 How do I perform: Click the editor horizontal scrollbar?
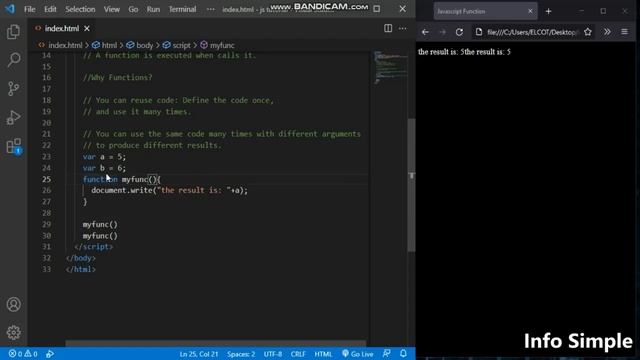click(x=216, y=343)
